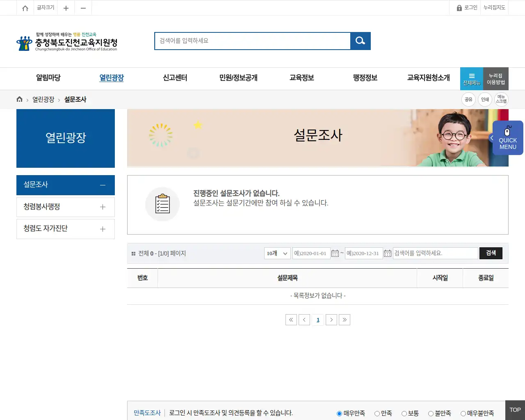Click the 공유 share circle icon
525x420 pixels.
point(468,99)
